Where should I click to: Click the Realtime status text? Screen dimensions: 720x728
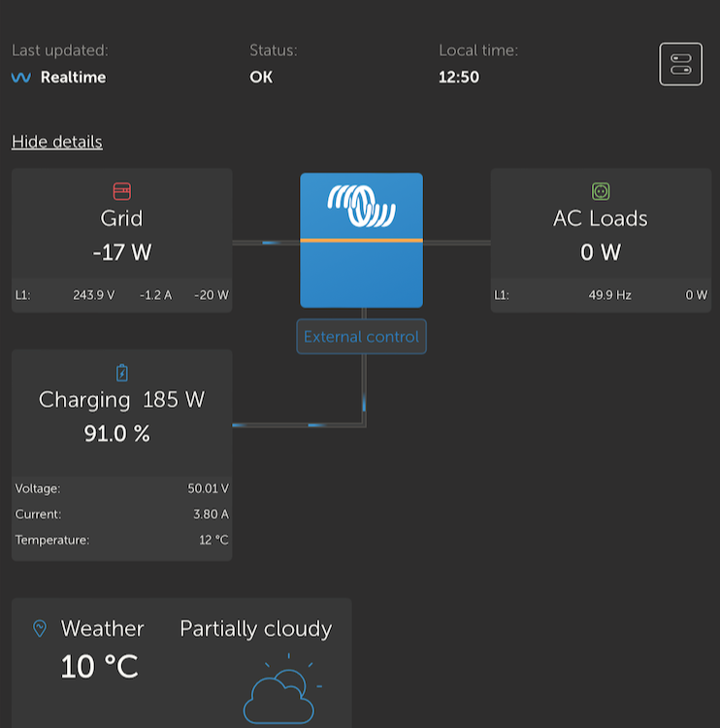[x=74, y=77]
